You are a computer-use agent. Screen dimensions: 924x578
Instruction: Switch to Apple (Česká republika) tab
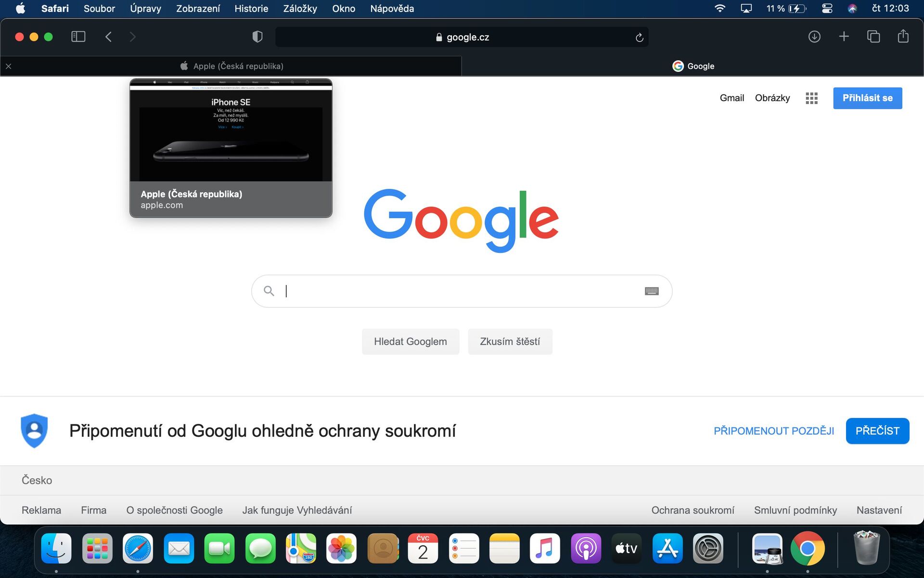tap(238, 66)
